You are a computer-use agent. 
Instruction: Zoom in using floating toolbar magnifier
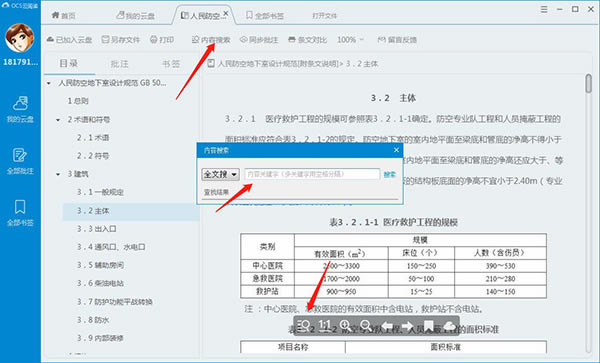345,326
